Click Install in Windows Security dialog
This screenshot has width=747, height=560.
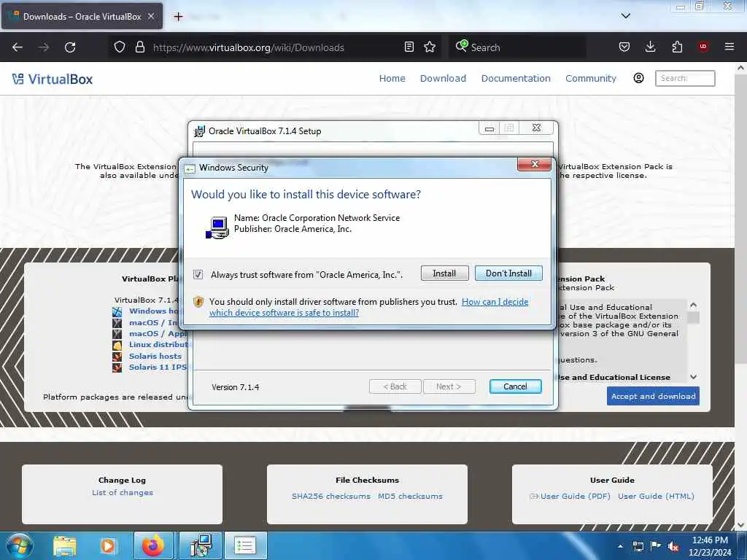[x=444, y=273]
